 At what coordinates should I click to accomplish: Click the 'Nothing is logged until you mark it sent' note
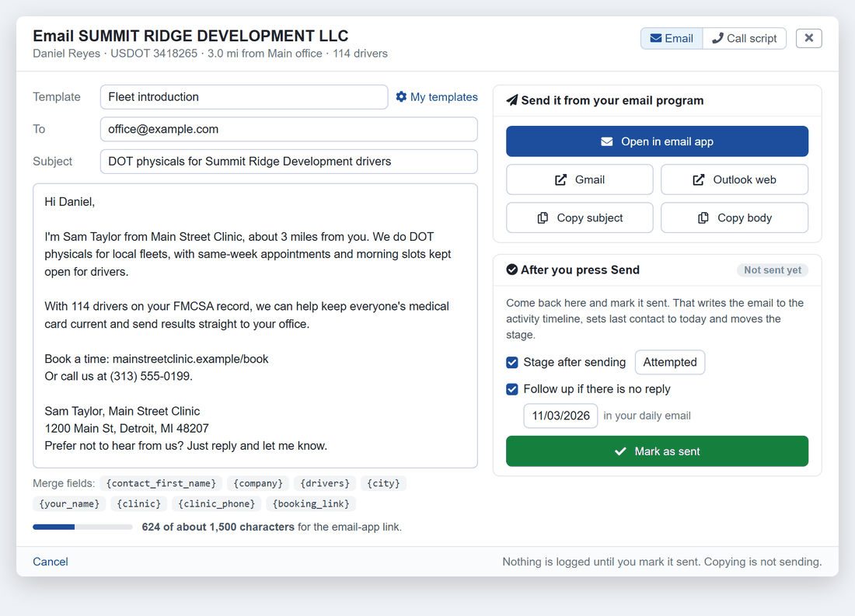point(662,562)
